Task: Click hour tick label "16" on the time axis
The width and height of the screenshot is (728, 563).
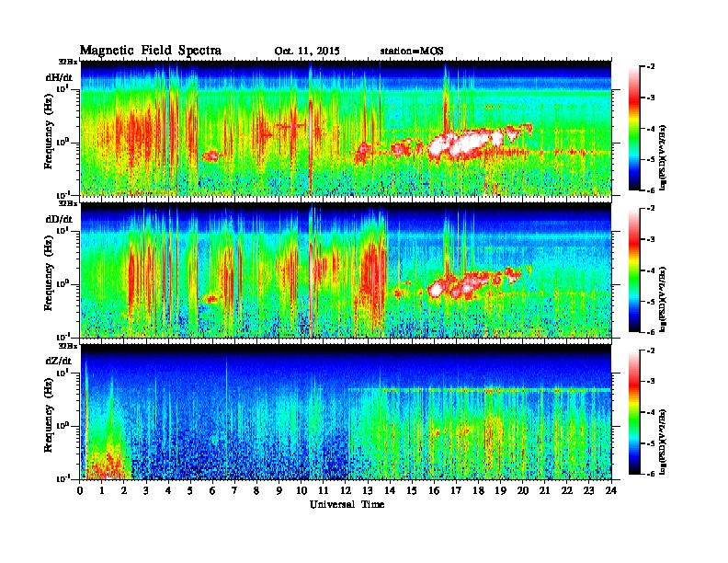Action: coord(434,491)
